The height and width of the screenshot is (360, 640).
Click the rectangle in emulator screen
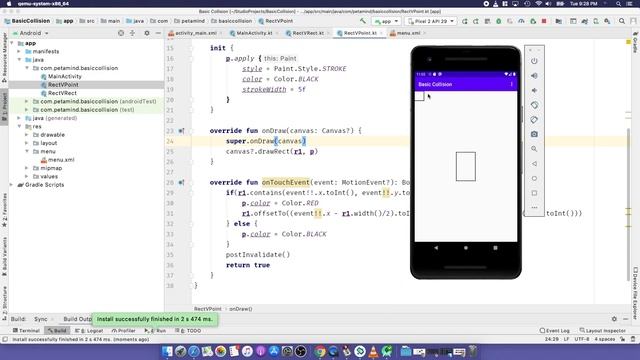466,167
